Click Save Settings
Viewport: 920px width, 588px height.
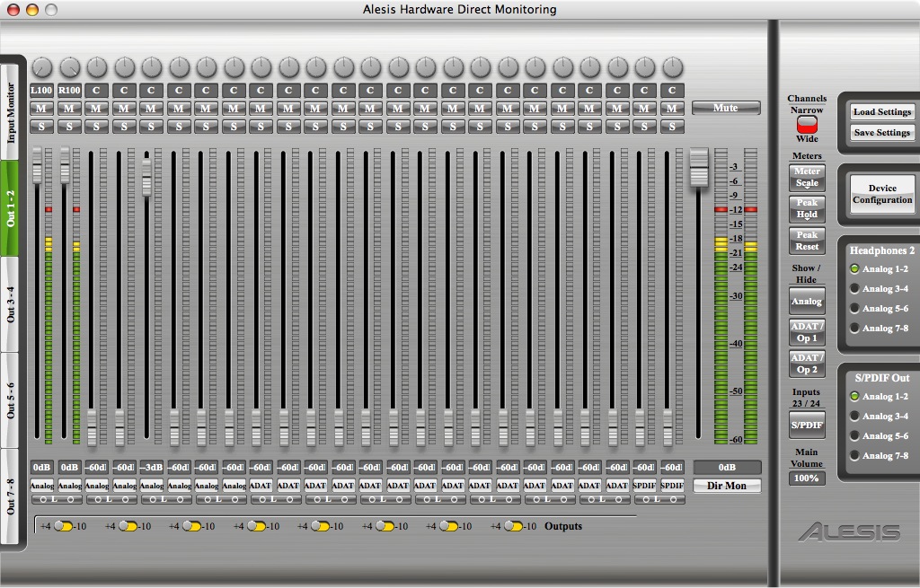point(882,133)
